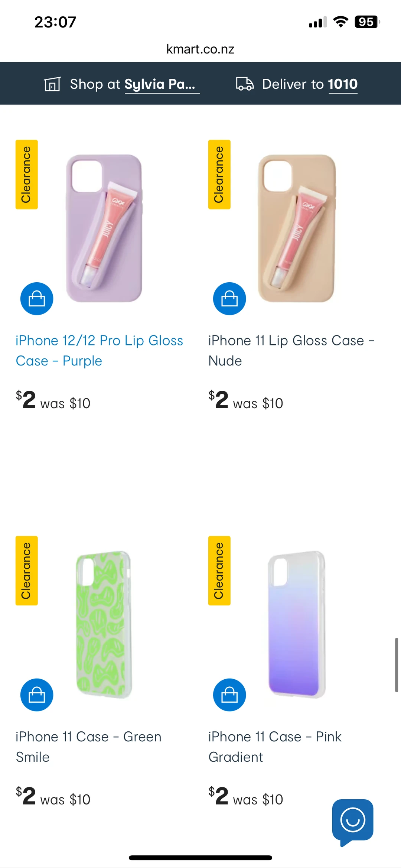Tap the store icon beside Shop at

(52, 84)
